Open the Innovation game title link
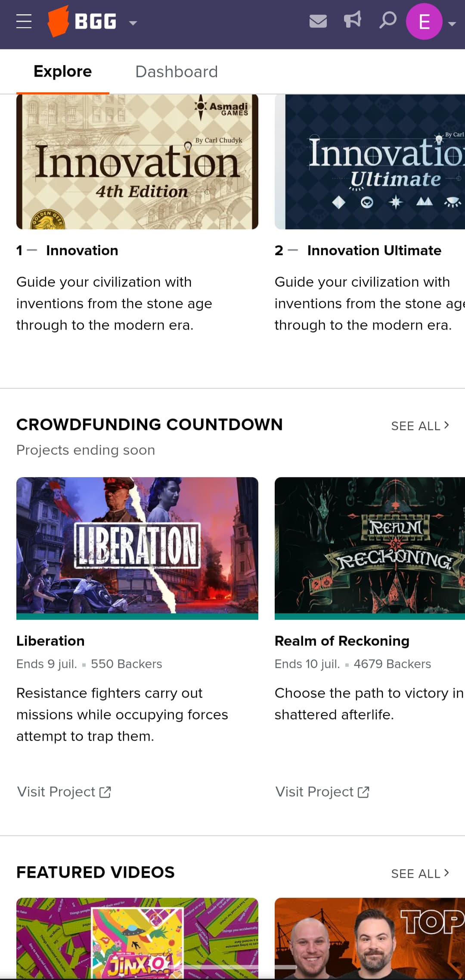465x980 pixels. (82, 250)
